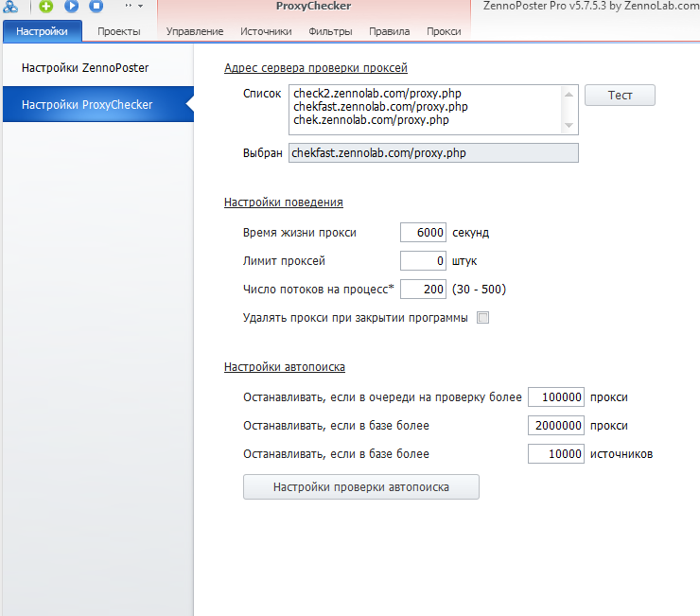Click the Тест button
The image size is (700, 616).
coord(620,96)
